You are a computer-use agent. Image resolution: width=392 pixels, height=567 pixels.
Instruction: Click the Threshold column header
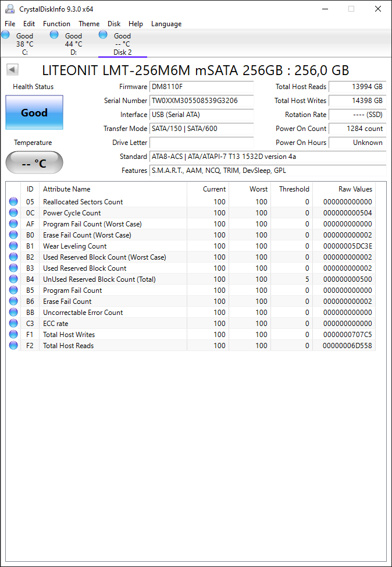(291, 189)
